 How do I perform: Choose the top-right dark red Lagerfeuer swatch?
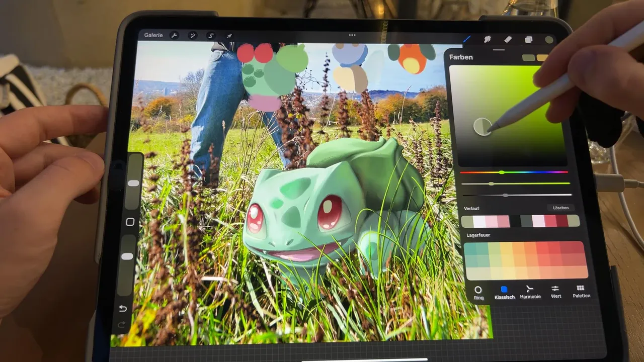pos(578,247)
